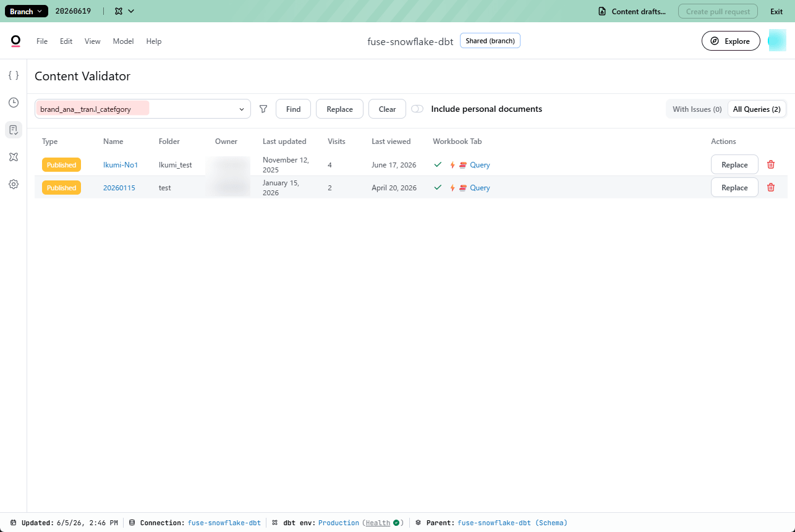Click the calendar icon beside Updated status
Viewport: 795px width, 532px height.
click(x=14, y=523)
